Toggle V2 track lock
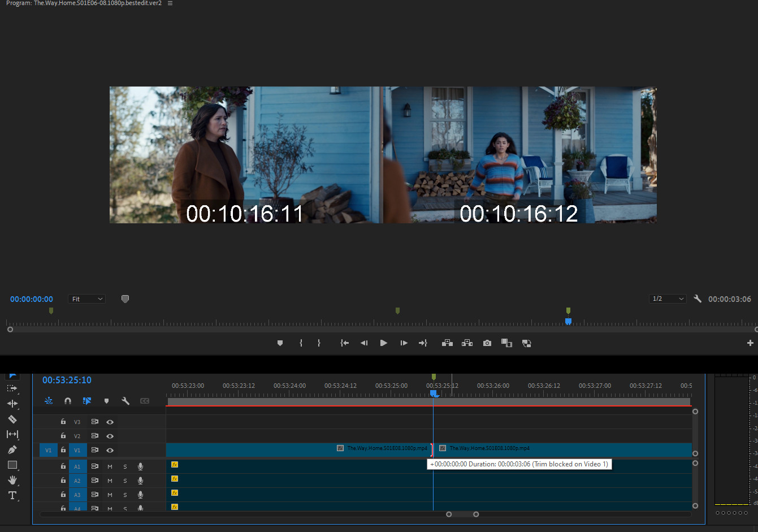This screenshot has width=758, height=532. pos(63,436)
